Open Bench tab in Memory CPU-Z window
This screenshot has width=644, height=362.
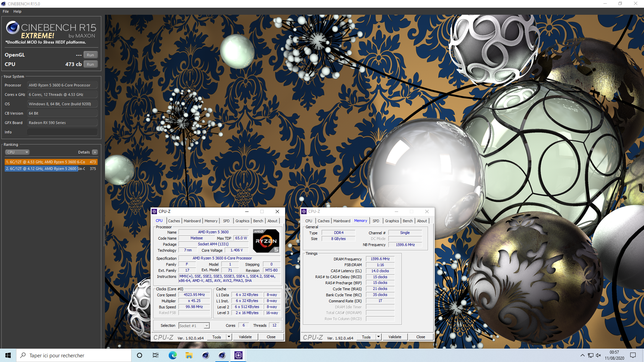click(408, 221)
